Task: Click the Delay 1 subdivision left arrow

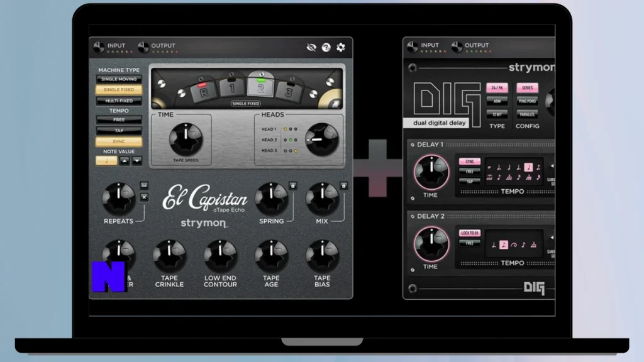Action: point(552,166)
